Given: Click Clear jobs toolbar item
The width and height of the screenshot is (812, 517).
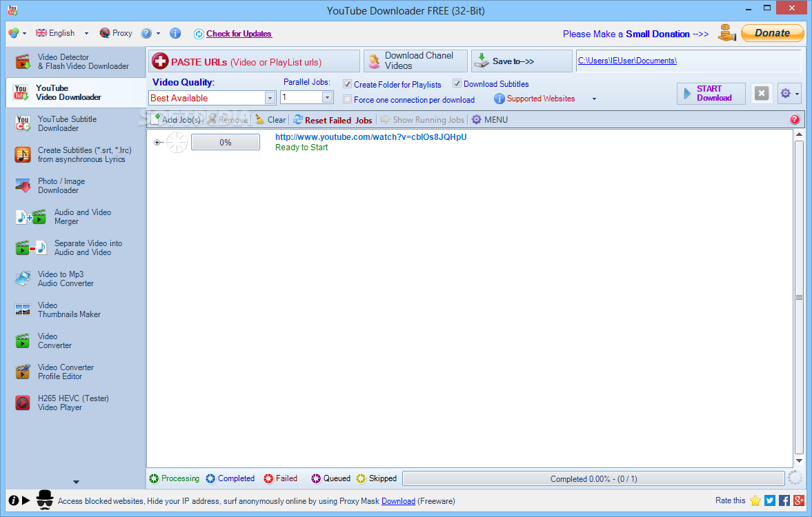Looking at the screenshot, I should click(x=270, y=119).
